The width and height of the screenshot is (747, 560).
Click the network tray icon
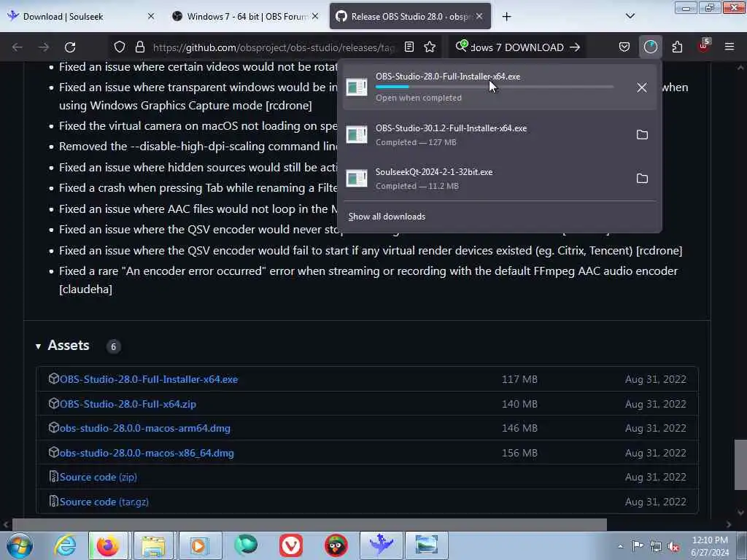[x=656, y=547]
